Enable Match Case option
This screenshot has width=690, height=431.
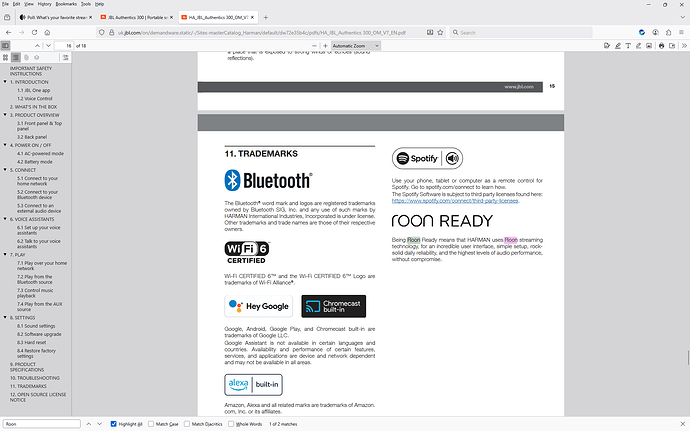[x=151, y=424]
